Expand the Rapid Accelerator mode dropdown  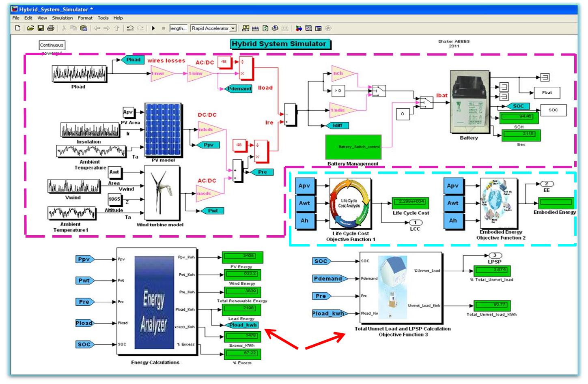pos(233,28)
